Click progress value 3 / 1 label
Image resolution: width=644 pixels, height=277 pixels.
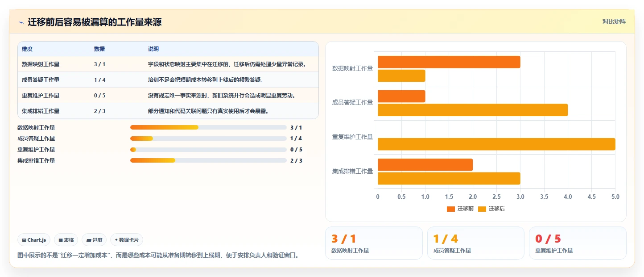coord(296,128)
